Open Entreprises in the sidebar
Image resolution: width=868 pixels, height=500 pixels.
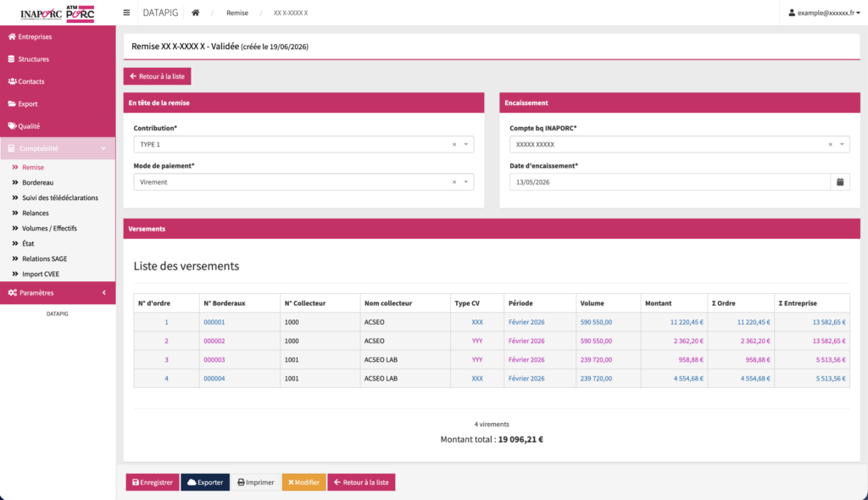[x=58, y=36]
